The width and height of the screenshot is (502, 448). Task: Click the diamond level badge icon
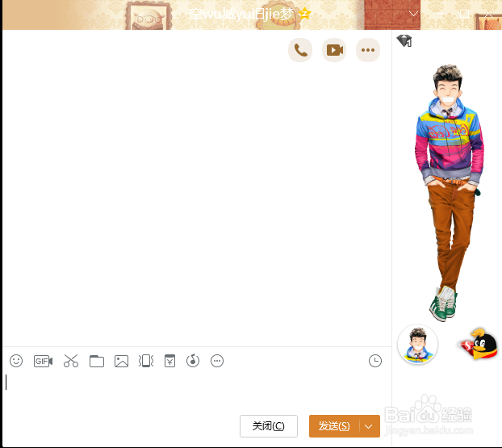pyautogui.click(x=404, y=40)
